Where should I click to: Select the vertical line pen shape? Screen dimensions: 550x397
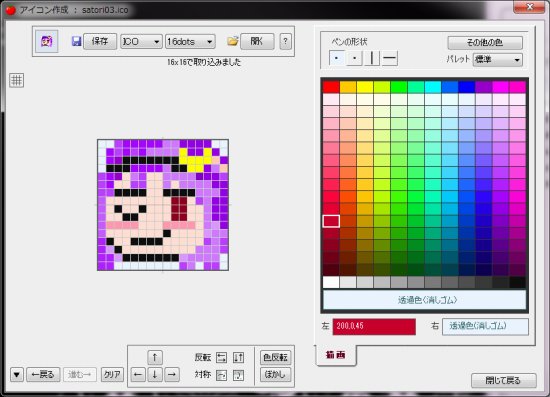click(x=372, y=58)
